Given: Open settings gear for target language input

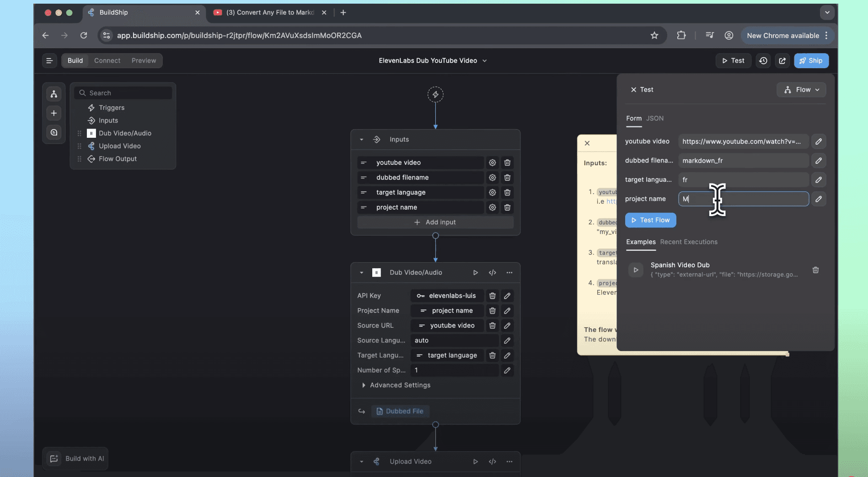Looking at the screenshot, I should pyautogui.click(x=492, y=192).
